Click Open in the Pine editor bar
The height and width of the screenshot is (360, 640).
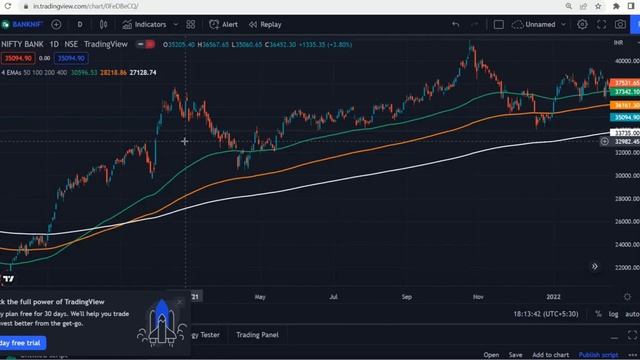tap(491, 355)
